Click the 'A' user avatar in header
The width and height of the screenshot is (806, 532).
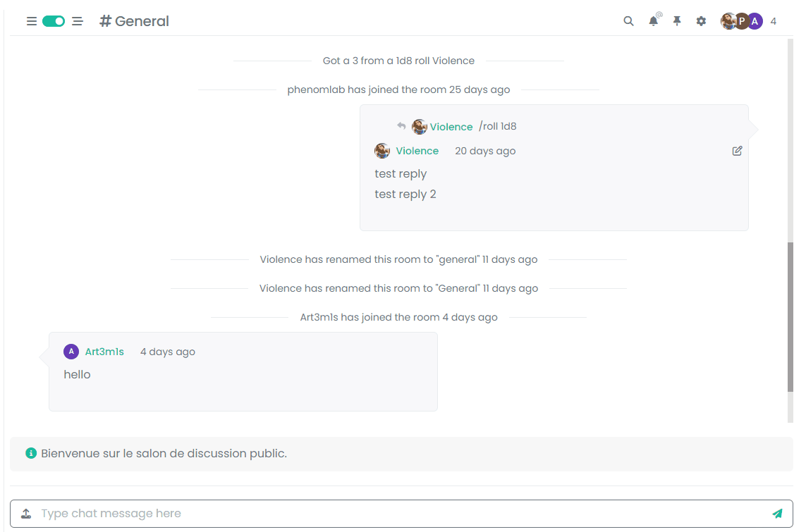tap(755, 21)
